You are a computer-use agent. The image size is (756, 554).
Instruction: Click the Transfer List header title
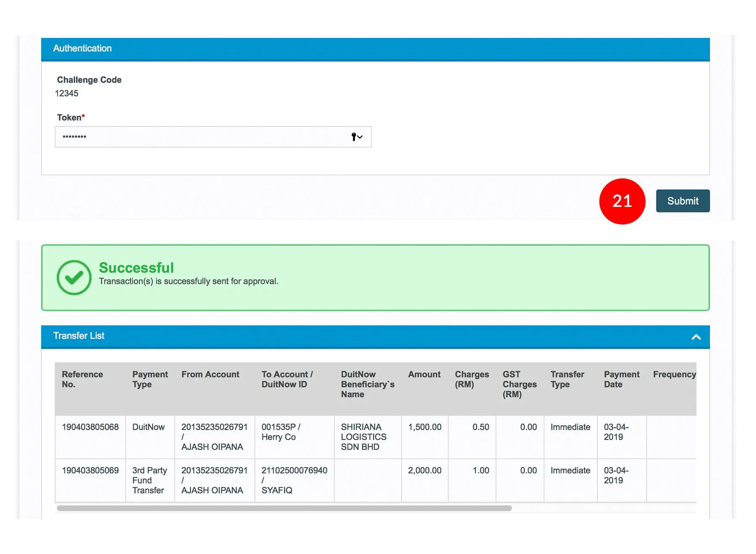coord(79,336)
